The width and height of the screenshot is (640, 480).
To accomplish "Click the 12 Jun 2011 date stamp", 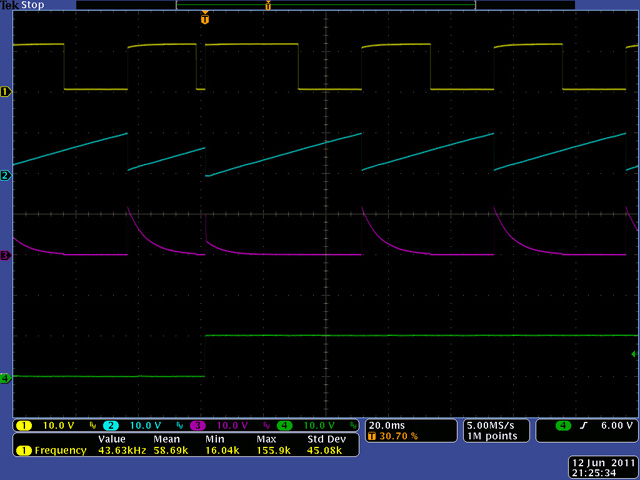I will [x=603, y=463].
